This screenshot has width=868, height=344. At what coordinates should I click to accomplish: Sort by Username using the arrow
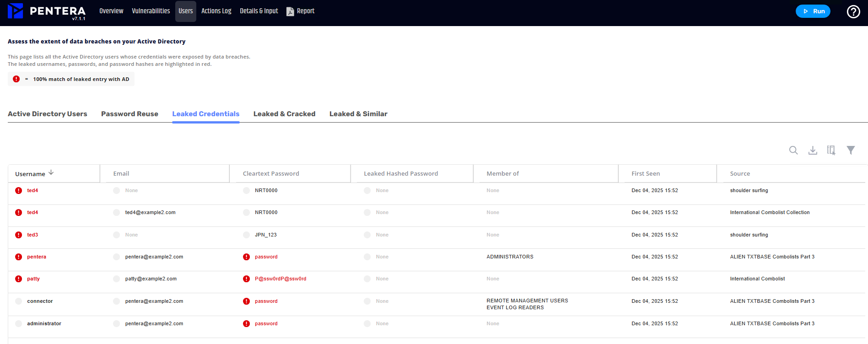coord(51,172)
